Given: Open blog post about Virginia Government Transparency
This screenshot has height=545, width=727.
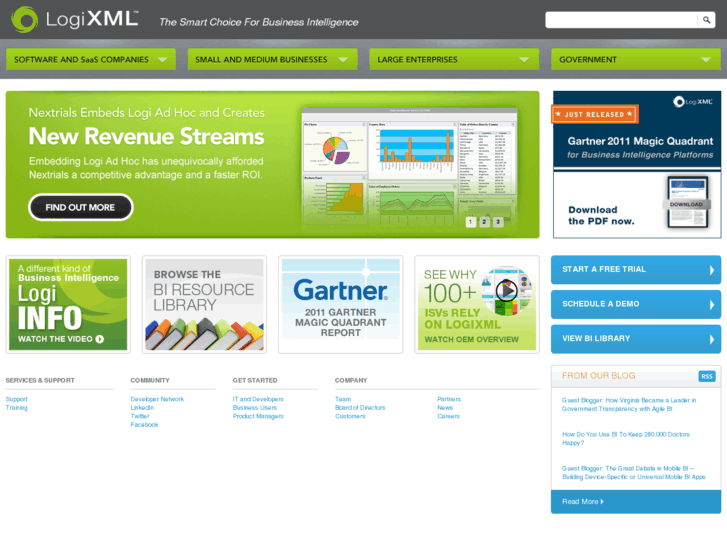Looking at the screenshot, I should pos(629,404).
